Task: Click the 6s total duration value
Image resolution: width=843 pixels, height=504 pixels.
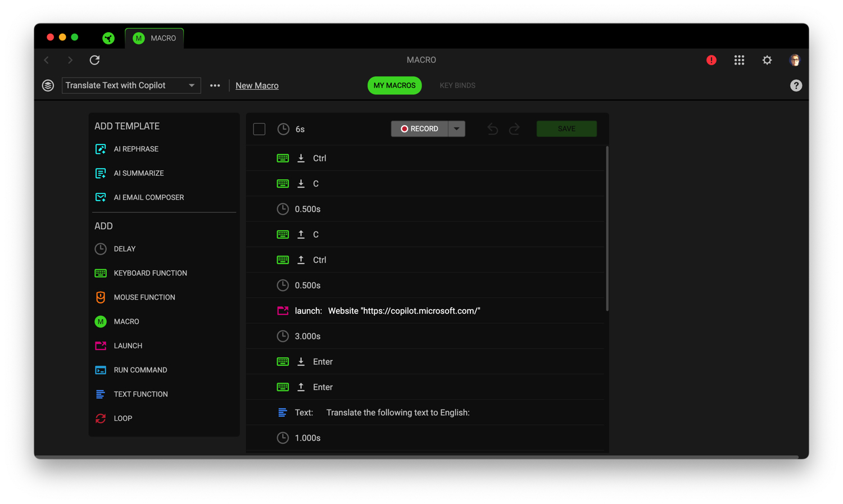Action: tap(300, 129)
